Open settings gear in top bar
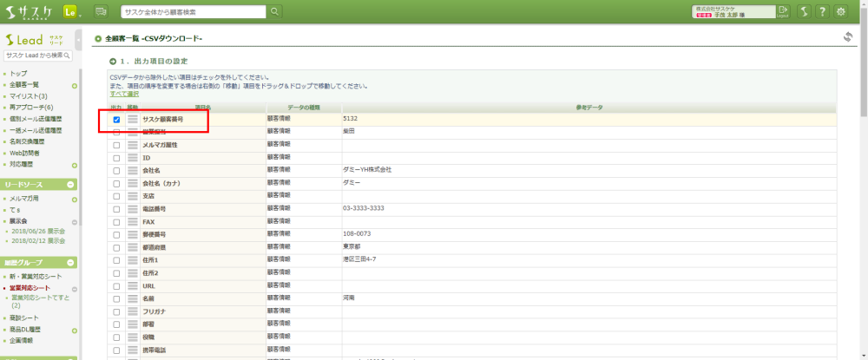The image size is (868, 360). click(x=840, y=11)
